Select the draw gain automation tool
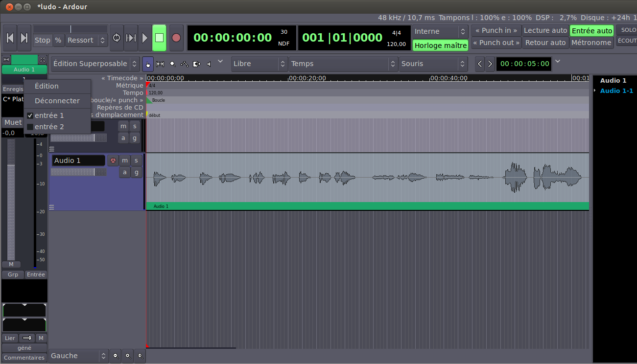The height and width of the screenshot is (364, 637). click(x=185, y=64)
